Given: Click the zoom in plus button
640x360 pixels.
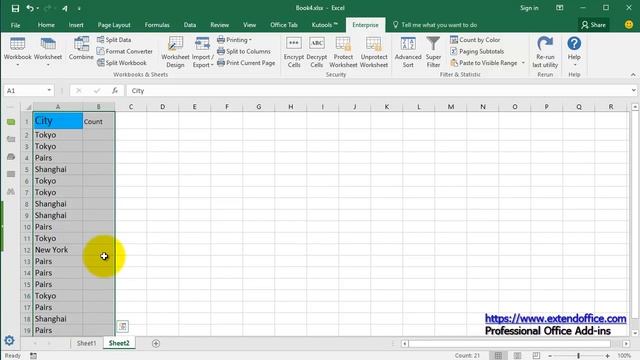Looking at the screenshot, I should [607, 356].
